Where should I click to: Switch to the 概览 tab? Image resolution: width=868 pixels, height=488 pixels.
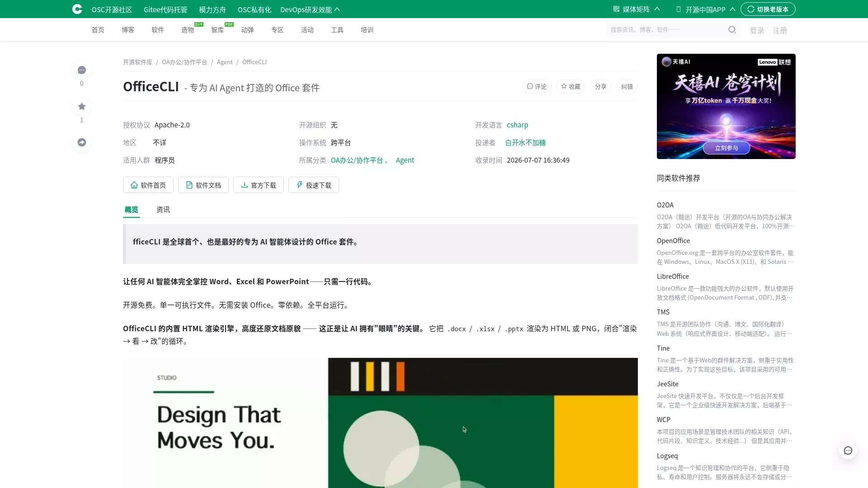point(132,210)
